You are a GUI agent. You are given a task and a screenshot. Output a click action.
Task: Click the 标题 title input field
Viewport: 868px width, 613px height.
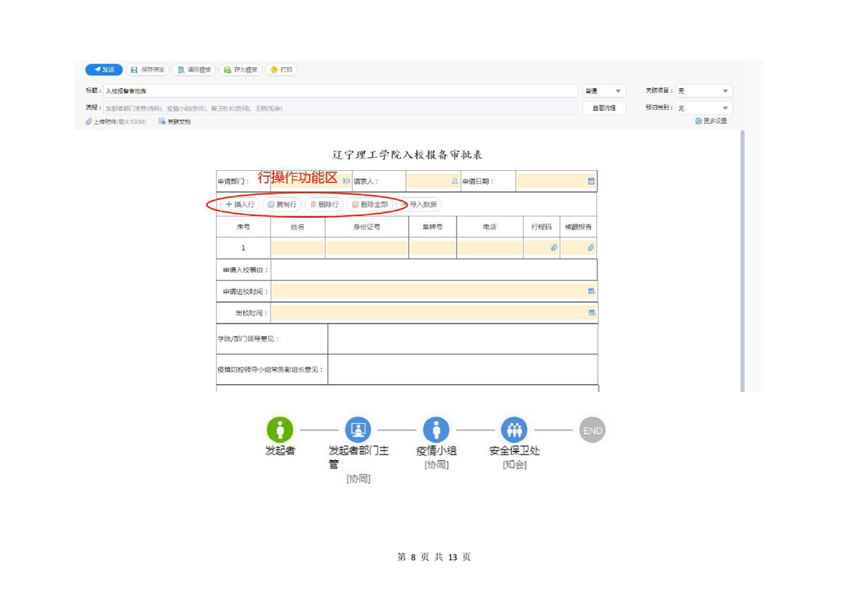click(x=340, y=90)
